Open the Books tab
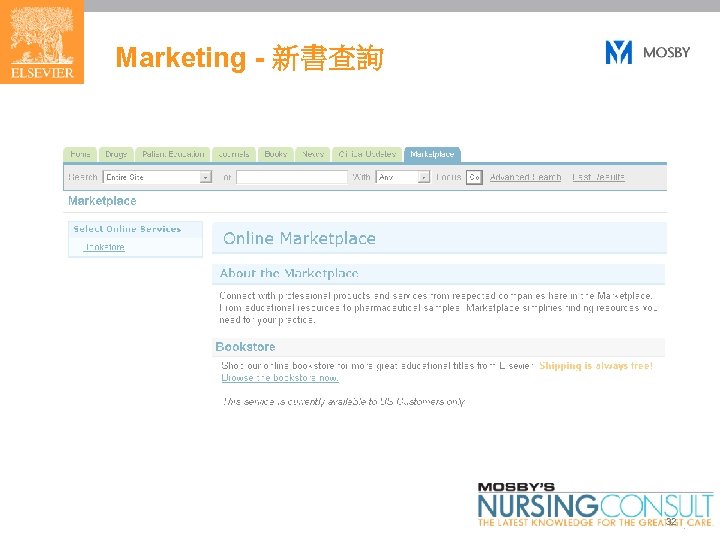 click(x=276, y=154)
